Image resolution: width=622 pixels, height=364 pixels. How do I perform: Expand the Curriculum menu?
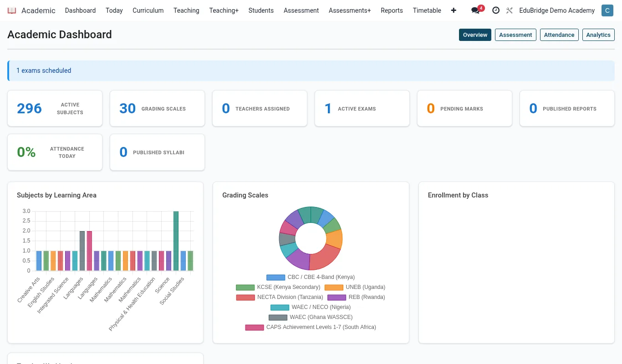coord(148,10)
